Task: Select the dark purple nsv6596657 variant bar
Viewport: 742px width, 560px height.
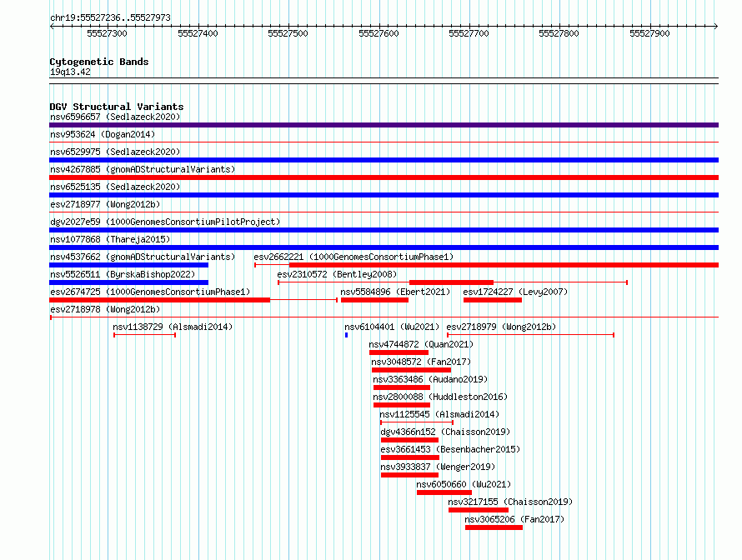Action: coord(384,125)
